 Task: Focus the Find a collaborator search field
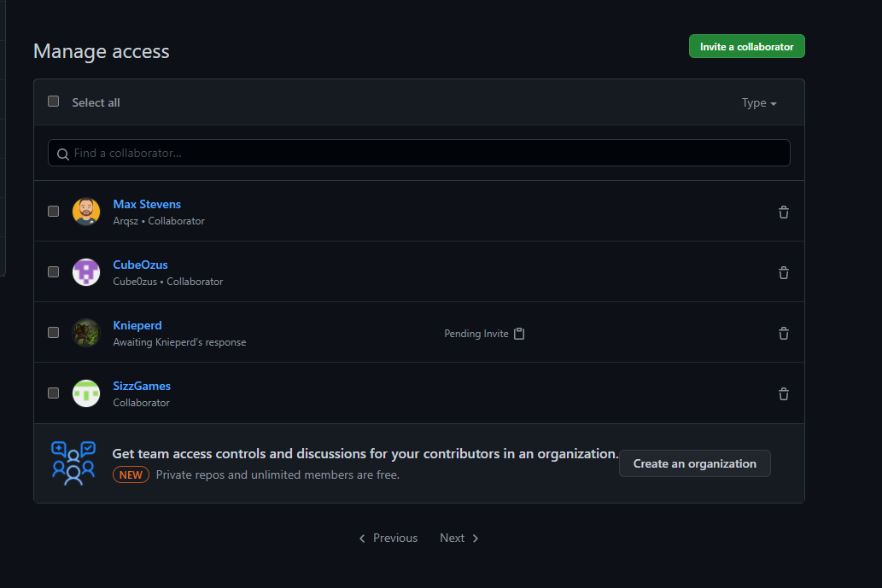tap(418, 154)
